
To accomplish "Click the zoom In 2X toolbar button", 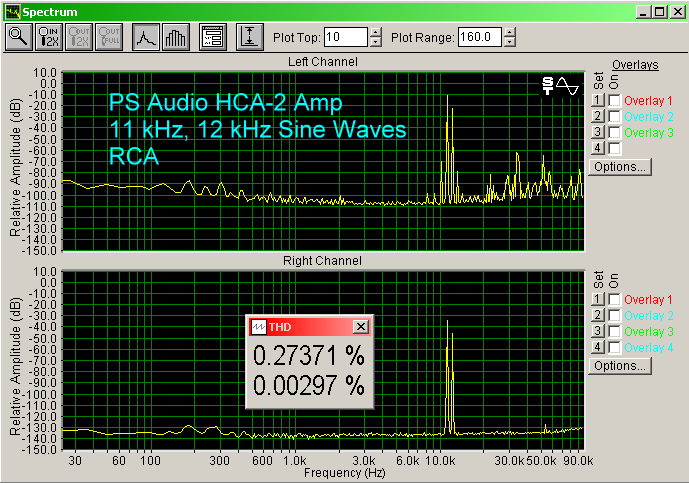I will click(48, 37).
